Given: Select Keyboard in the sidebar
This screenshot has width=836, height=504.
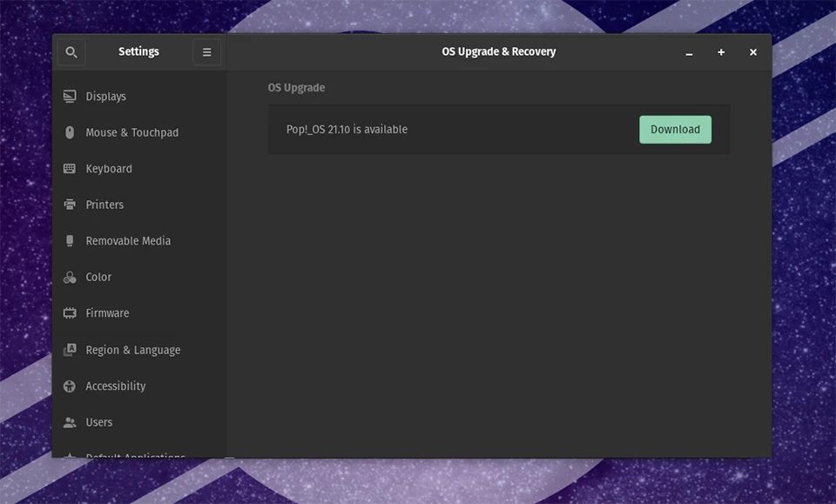Looking at the screenshot, I should point(139,168).
